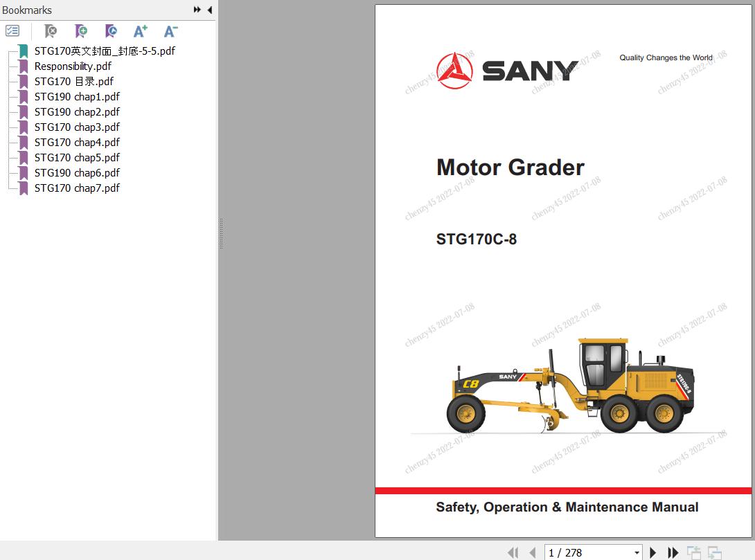Open the Responsibility.pdf bookmark

click(73, 66)
